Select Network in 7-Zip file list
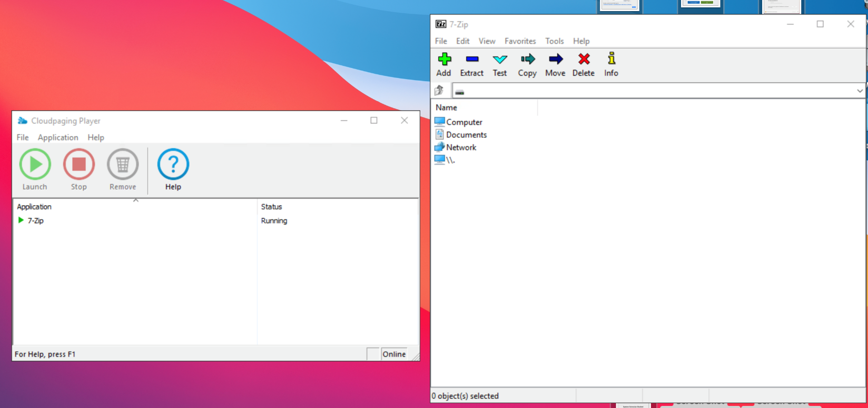The image size is (868, 408). pyautogui.click(x=456, y=147)
